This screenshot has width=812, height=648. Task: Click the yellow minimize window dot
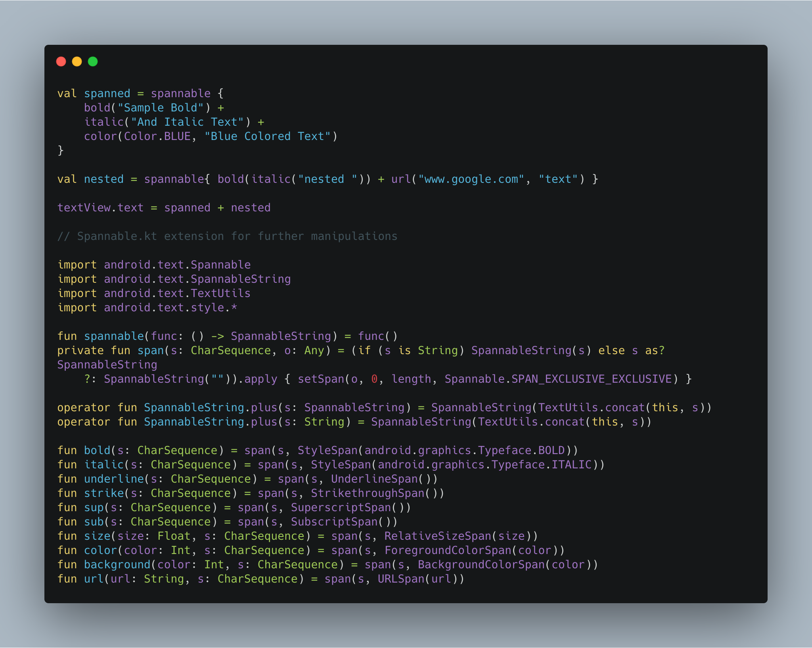tap(77, 61)
